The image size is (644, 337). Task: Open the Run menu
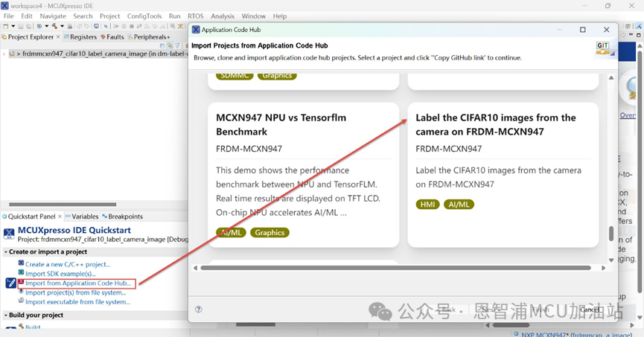pyautogui.click(x=174, y=16)
